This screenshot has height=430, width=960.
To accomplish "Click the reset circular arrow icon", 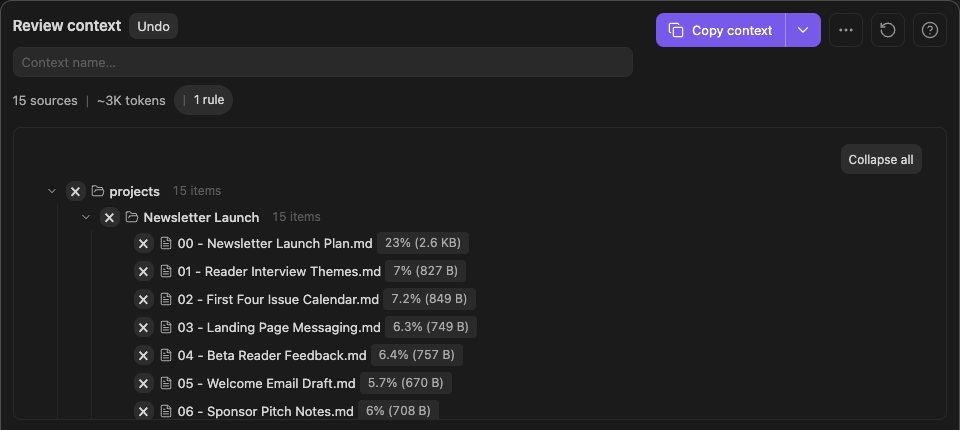I will pos(888,30).
